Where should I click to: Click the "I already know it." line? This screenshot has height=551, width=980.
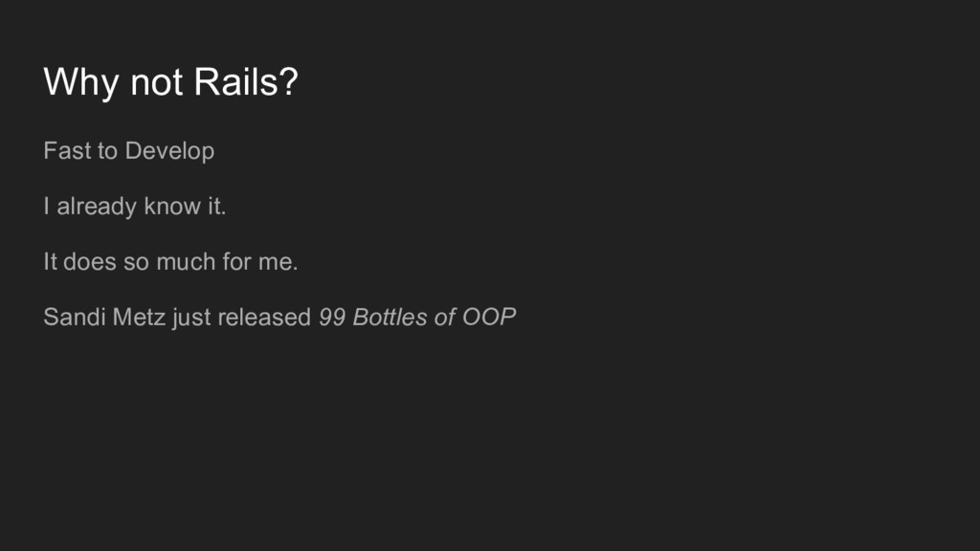point(134,207)
